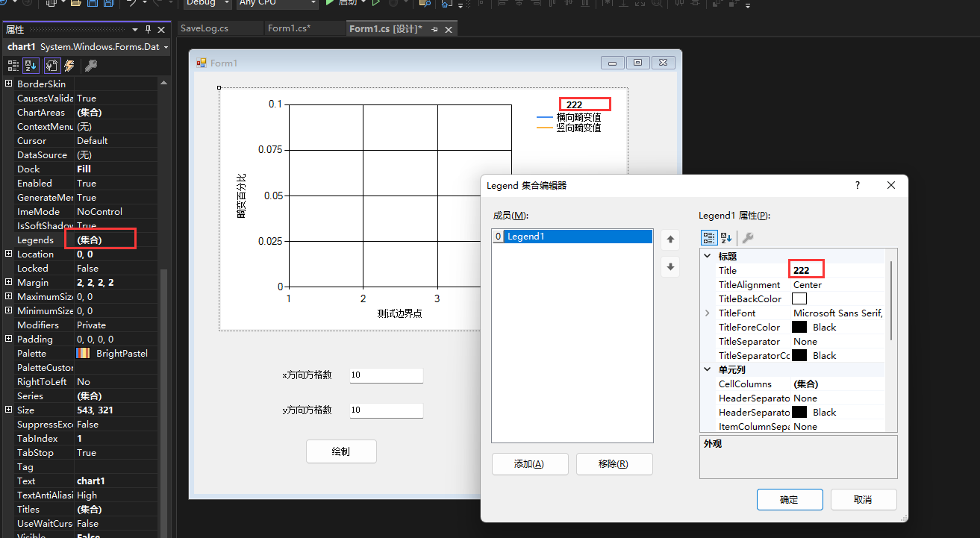The image size is (980, 538).
Task: Switch Properties panel to categorized view
Action: click(13, 66)
